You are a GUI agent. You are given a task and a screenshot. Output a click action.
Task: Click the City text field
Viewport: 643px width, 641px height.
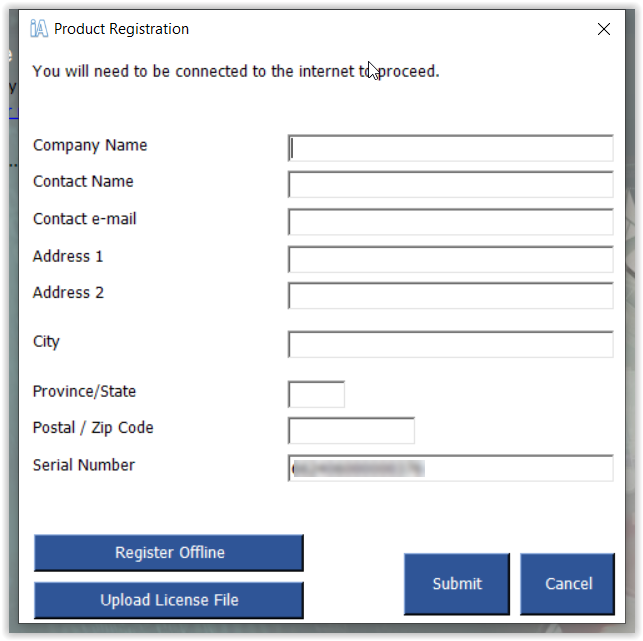point(451,344)
